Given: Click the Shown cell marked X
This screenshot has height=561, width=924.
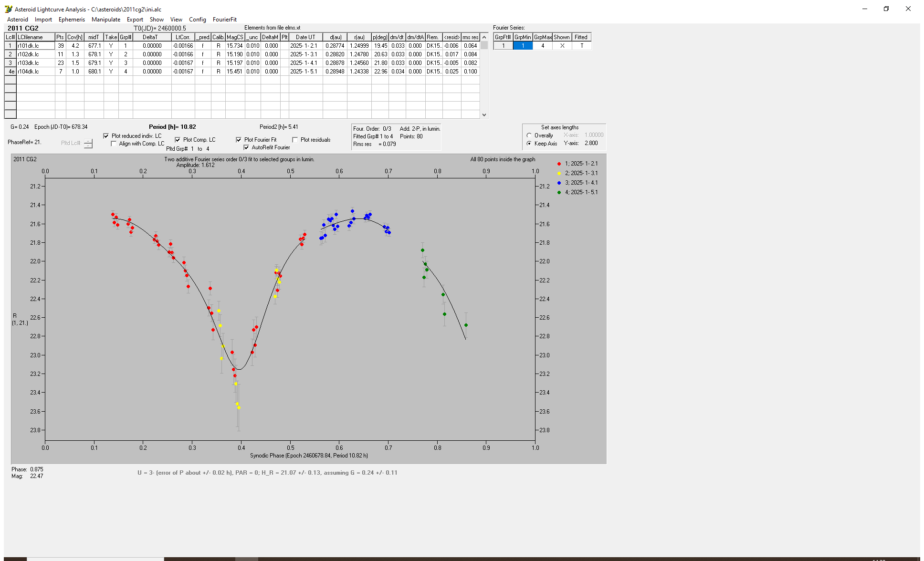Looking at the screenshot, I should [x=562, y=46].
